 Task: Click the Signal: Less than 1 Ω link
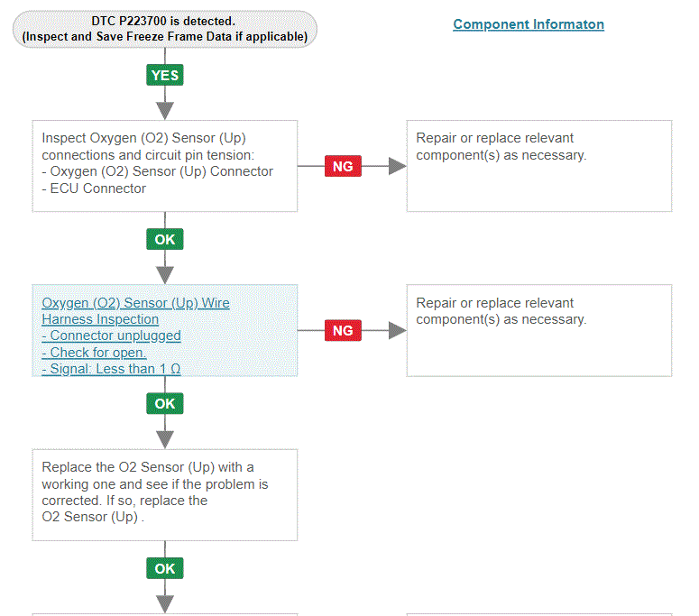pos(112,369)
